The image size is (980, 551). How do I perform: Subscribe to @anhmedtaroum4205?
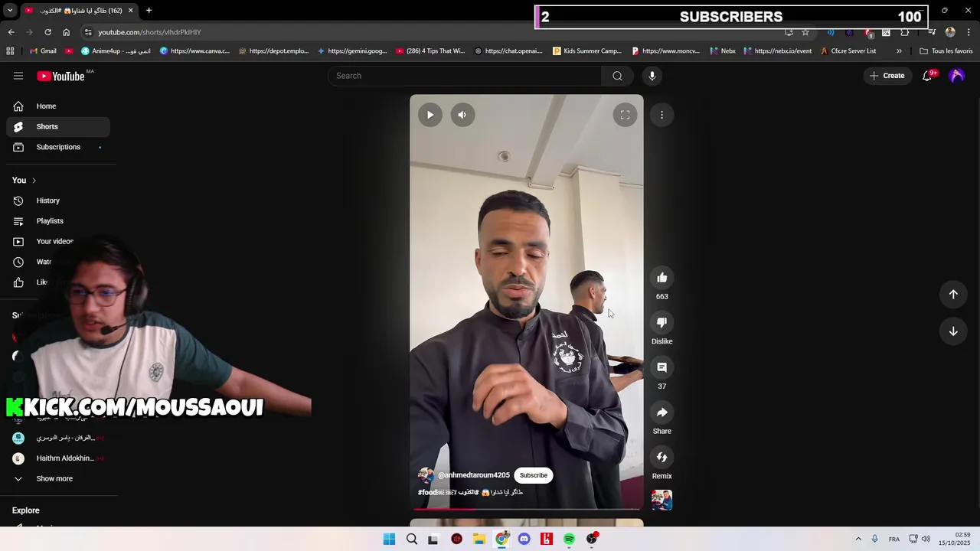coord(534,475)
